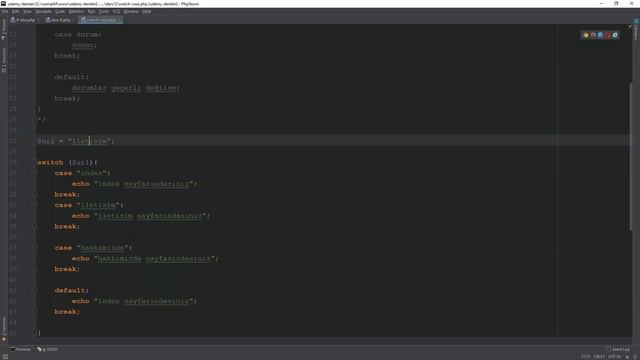
Task: Collapse the comment block end fold marker
Action: coord(35,120)
